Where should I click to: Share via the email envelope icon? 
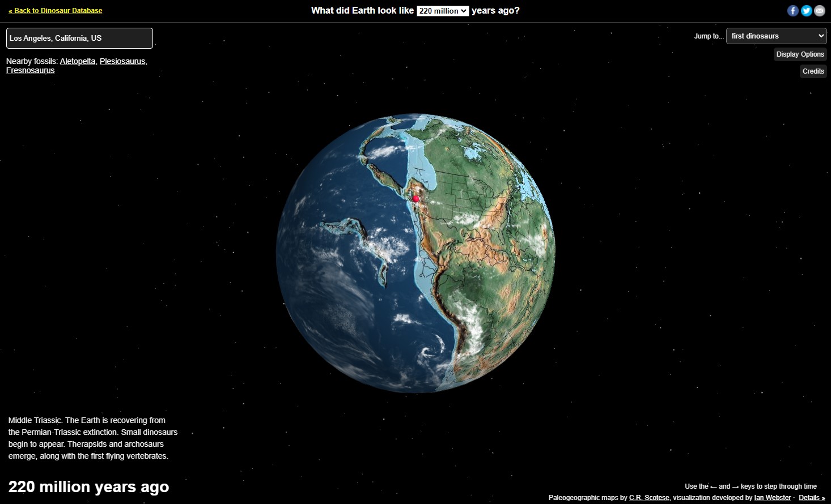tap(820, 11)
